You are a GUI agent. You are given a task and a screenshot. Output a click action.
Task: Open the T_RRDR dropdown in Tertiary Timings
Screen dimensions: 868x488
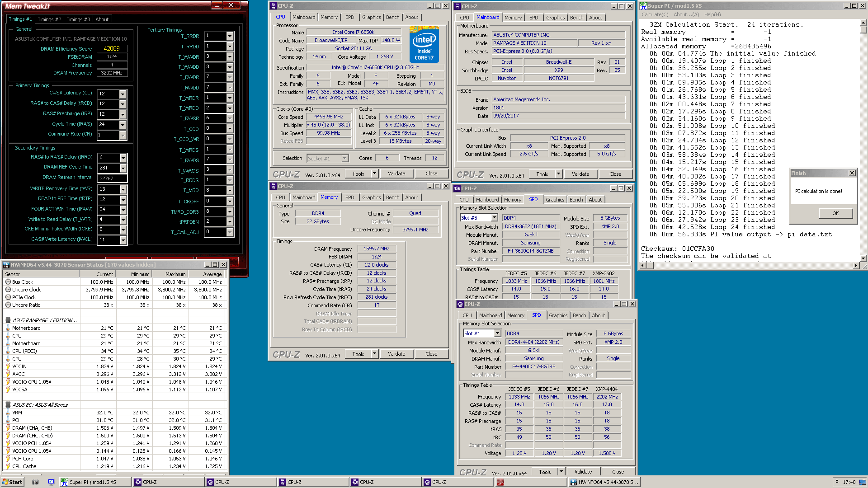coord(230,36)
